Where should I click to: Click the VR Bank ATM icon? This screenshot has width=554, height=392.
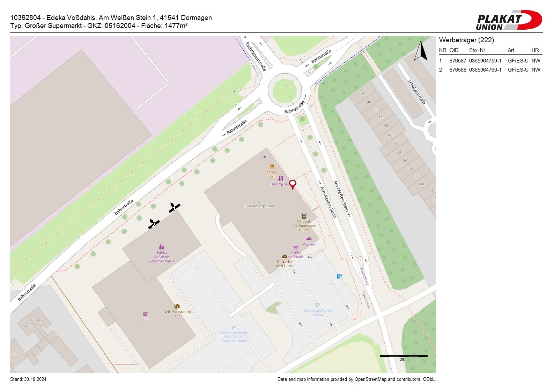[304, 216]
